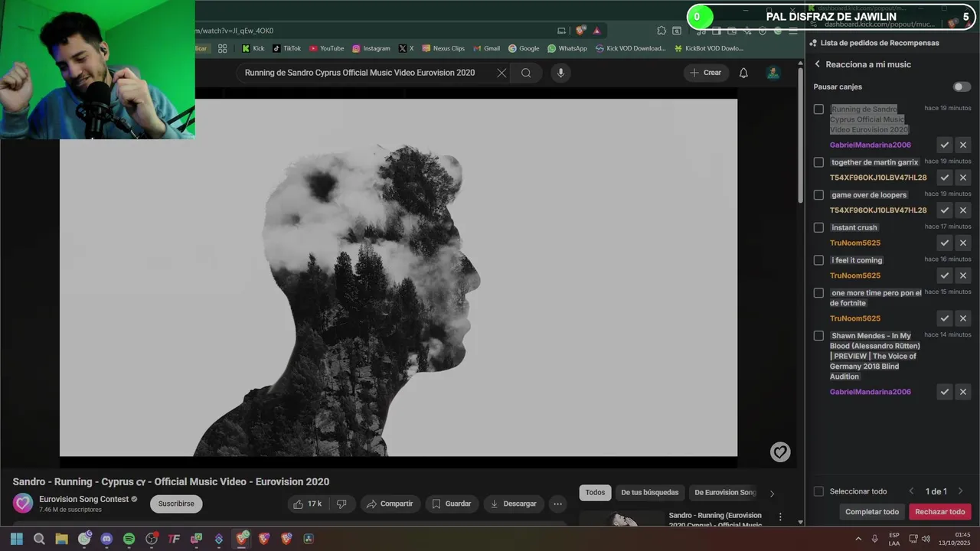Select De Eurovision Song filter chip
This screenshot has width=980, height=551.
724,493
